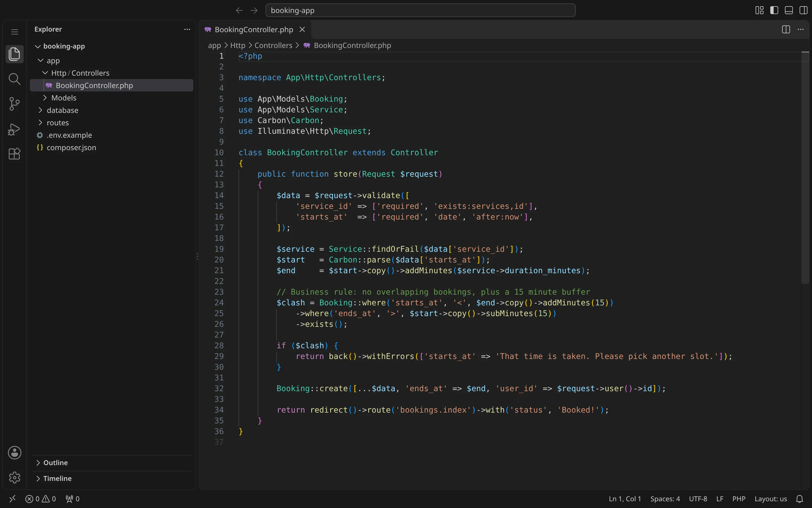812x508 pixels.
Task: Open the Explorer view in activity bar
Action: (x=14, y=54)
